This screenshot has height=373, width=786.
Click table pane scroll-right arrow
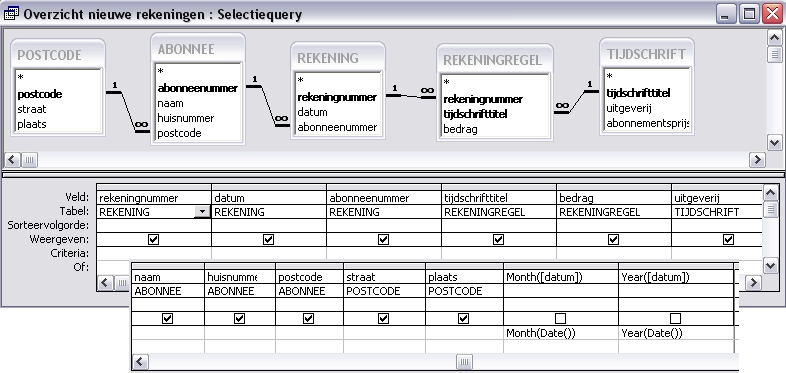(757, 160)
